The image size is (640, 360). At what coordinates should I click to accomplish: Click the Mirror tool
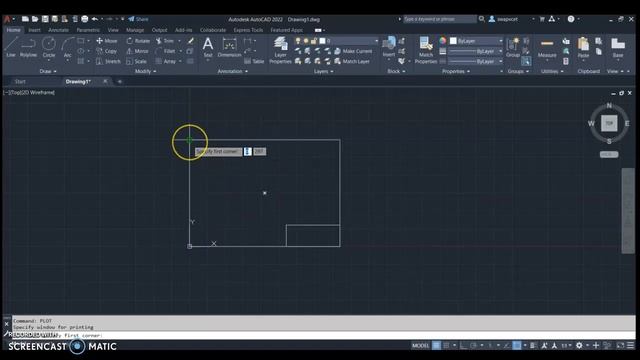click(137, 51)
